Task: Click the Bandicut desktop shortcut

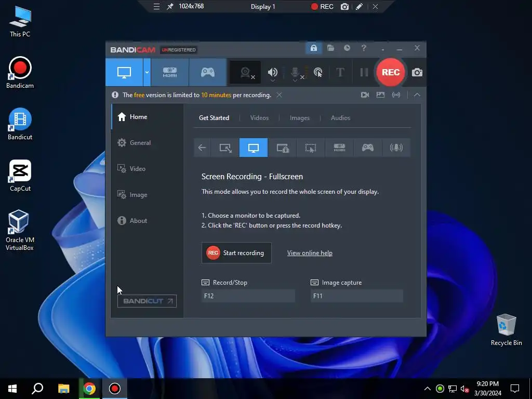Action: (20, 124)
